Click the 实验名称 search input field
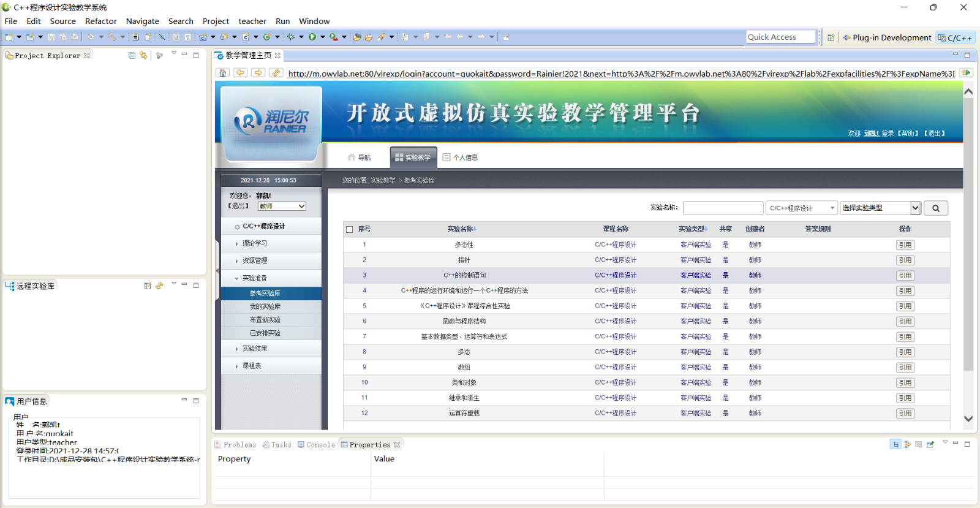 point(723,208)
